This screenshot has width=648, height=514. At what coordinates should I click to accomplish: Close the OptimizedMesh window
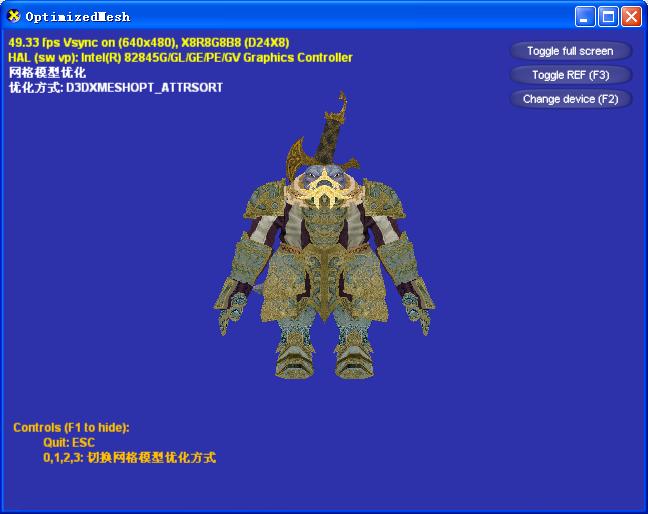point(631,17)
